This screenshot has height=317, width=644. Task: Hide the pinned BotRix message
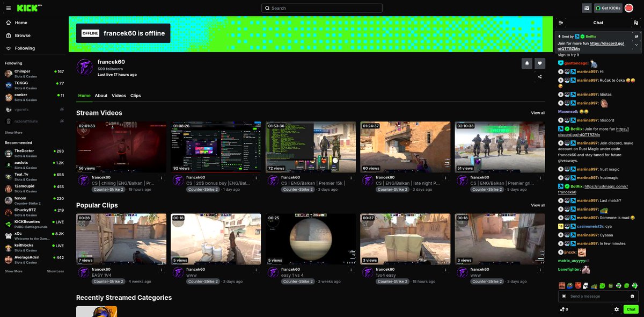click(637, 37)
